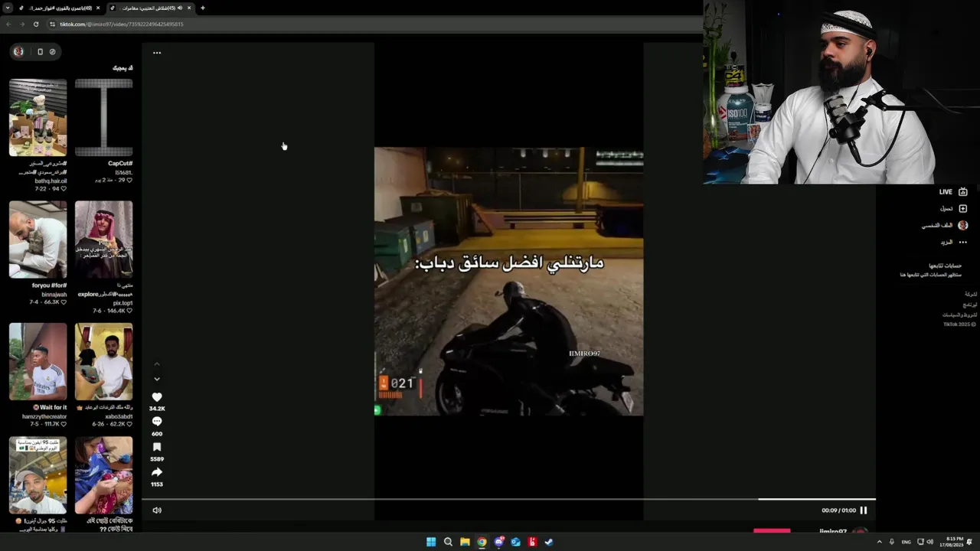Open Discord from the taskbar
980x551 pixels.
coord(499,542)
